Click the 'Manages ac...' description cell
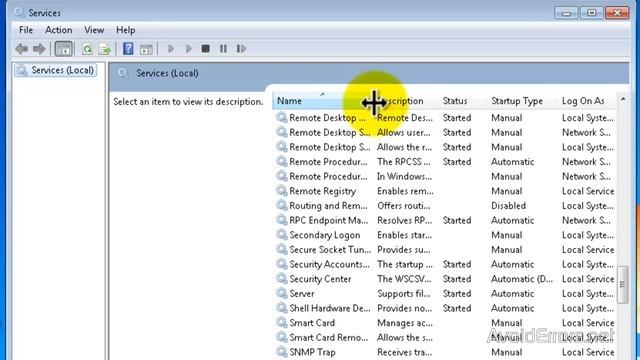 point(405,323)
